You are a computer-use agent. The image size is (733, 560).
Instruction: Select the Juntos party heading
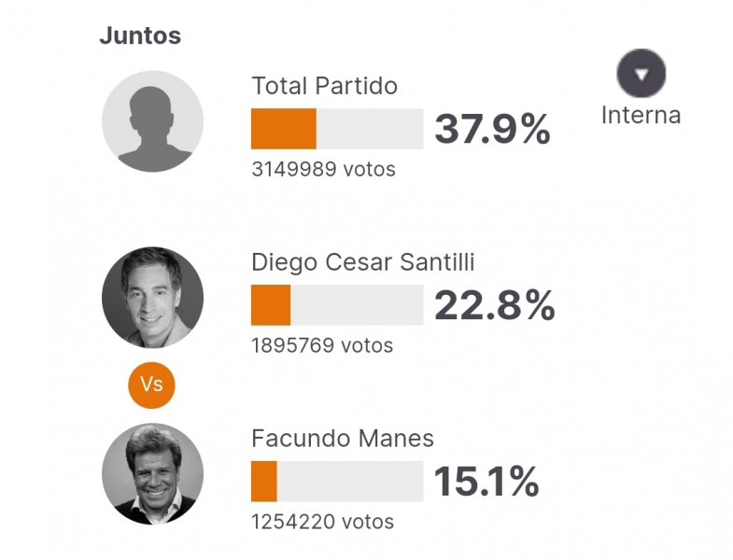point(140,35)
